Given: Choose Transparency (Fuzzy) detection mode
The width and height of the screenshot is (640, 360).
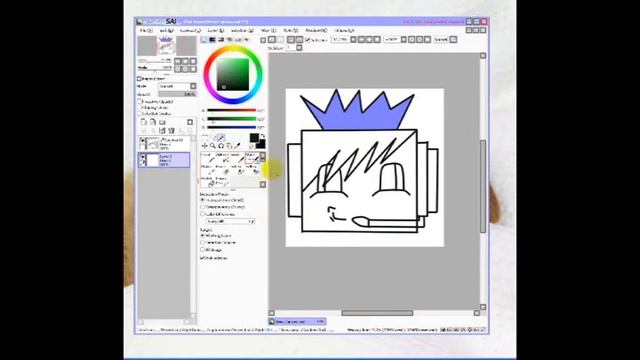Looking at the screenshot, I should [x=202, y=207].
